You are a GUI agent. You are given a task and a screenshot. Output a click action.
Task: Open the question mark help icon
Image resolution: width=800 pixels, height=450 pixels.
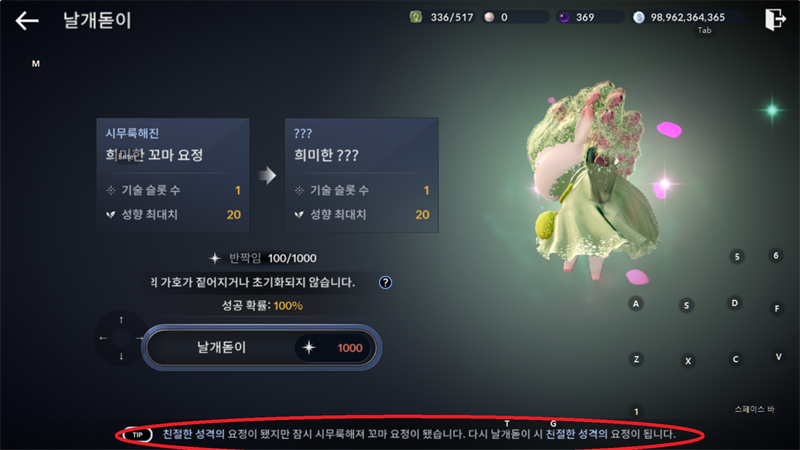point(385,282)
